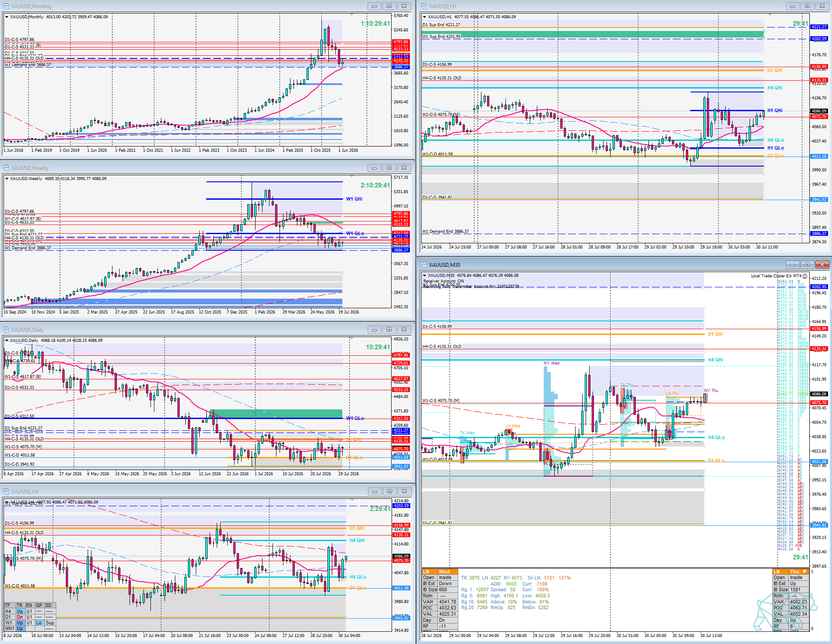Screen dimensions: 832x644
Task: Close the XAUUSD,M30 chart window
Action: 822,265
